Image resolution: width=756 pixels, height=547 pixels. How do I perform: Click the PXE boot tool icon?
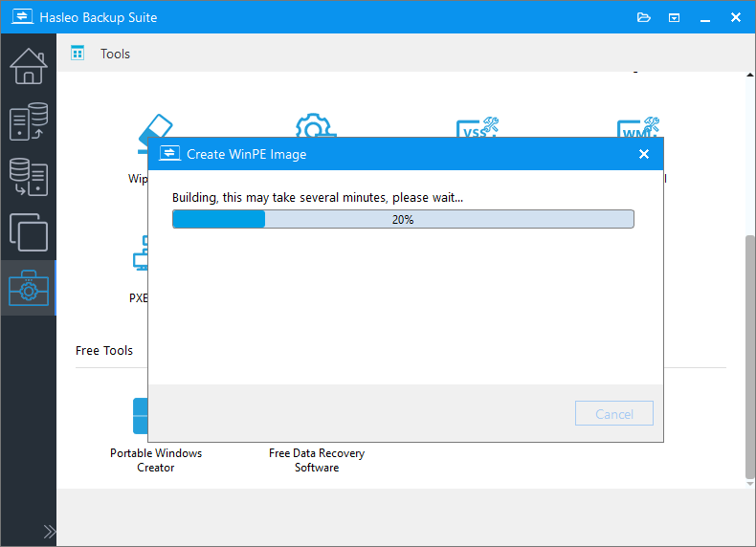(x=140, y=256)
